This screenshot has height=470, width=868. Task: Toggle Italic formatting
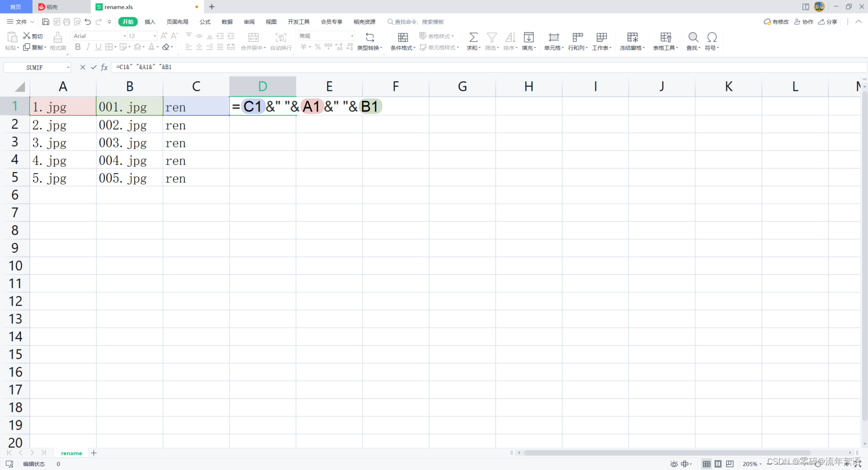point(88,47)
